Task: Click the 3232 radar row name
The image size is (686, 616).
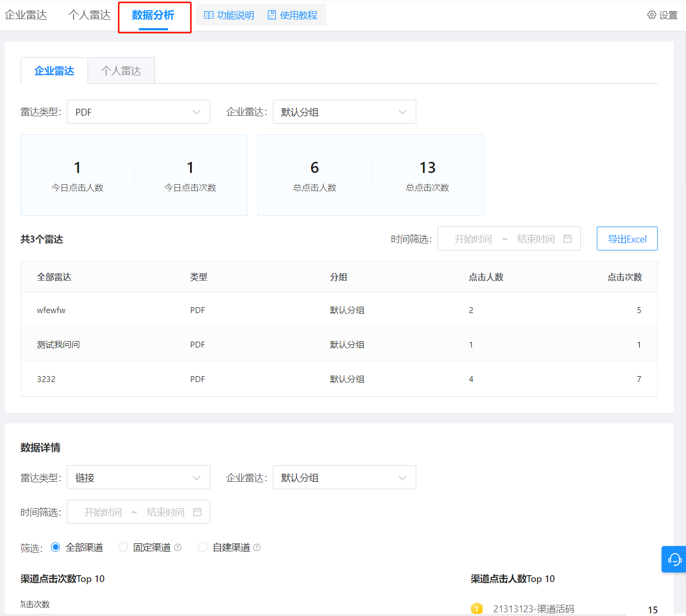Action: coord(46,379)
